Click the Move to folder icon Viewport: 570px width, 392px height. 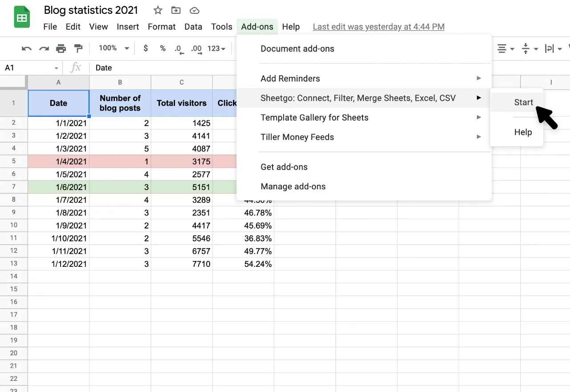175,10
